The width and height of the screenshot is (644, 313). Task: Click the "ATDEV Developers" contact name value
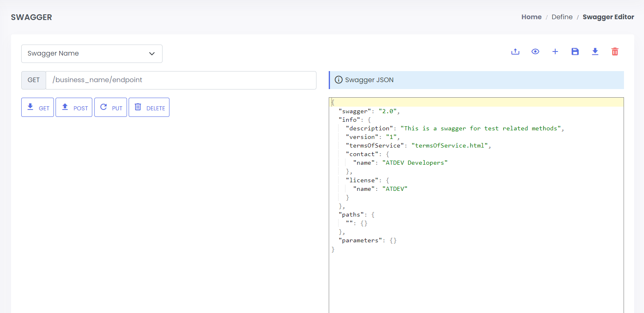click(415, 163)
